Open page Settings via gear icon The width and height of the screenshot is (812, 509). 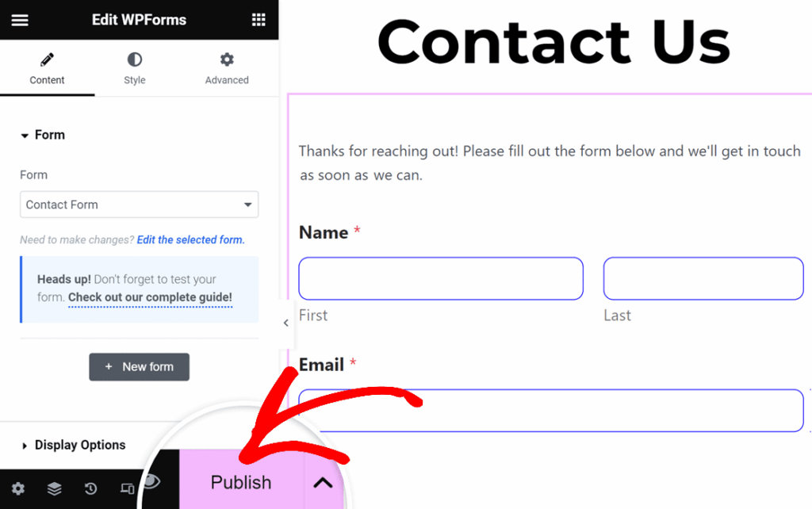17,489
